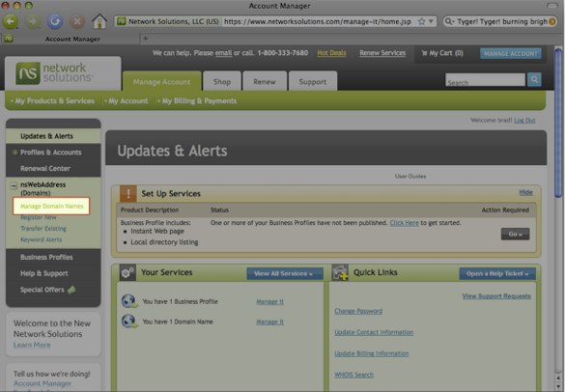Expand the Profiles & Accounts section

14,153
